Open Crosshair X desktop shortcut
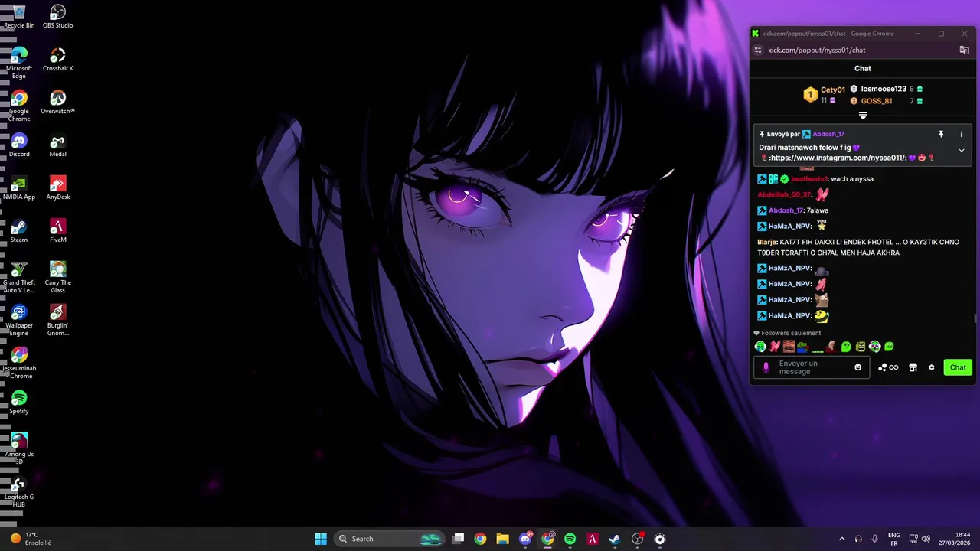 pos(57,60)
